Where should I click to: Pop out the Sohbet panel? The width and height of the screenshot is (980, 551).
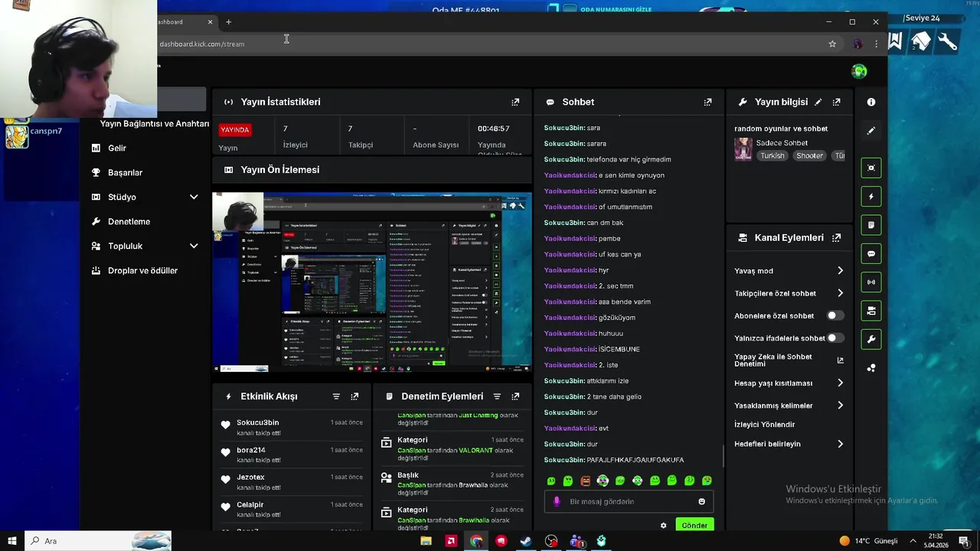[707, 102]
